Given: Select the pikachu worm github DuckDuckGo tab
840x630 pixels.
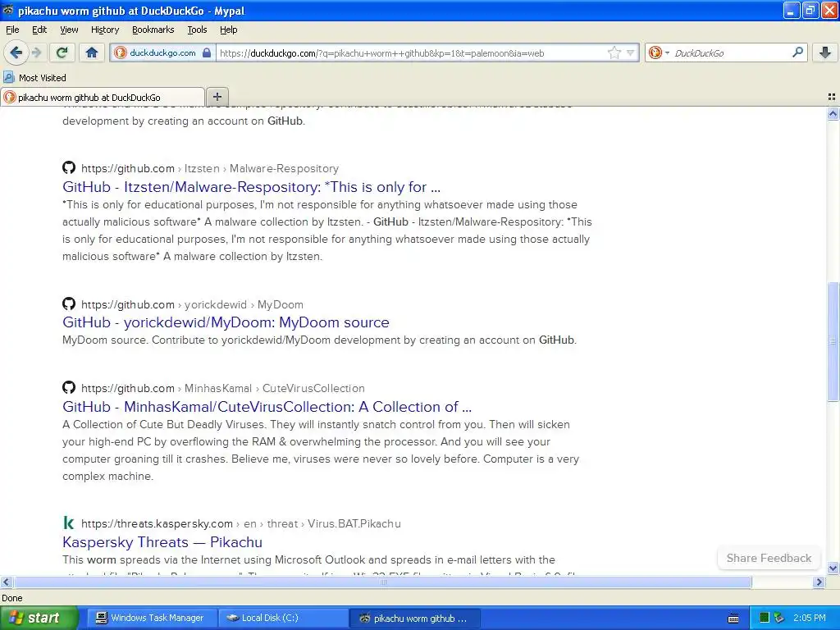Looking at the screenshot, I should [x=103, y=97].
